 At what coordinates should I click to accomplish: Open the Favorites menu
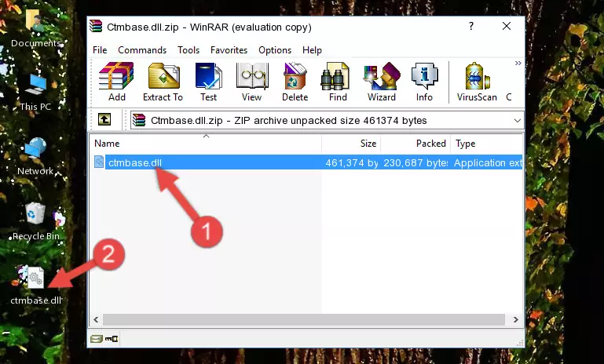tap(229, 50)
